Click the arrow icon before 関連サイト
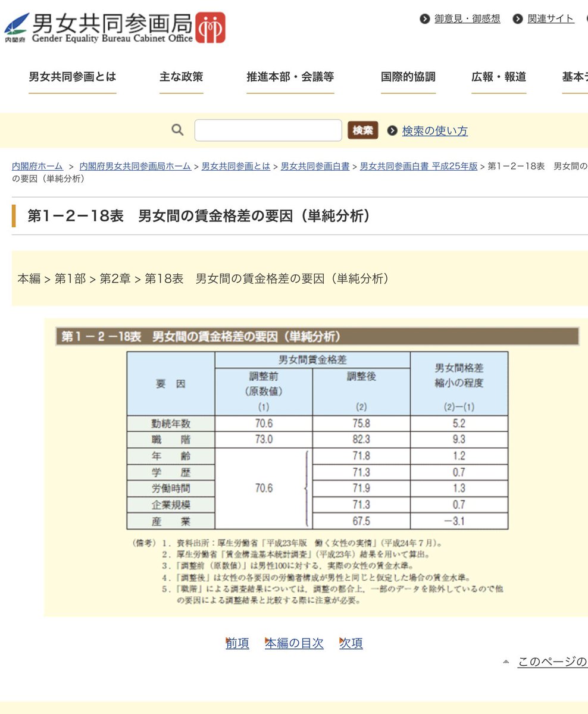This screenshot has height=714, width=588. 518,18
